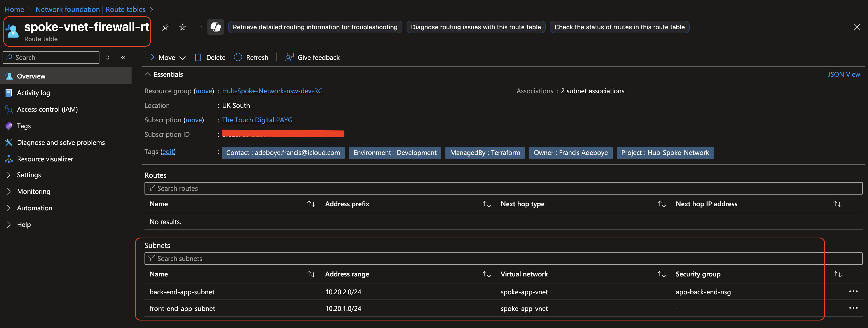Open the Hub-Spoke-Network-nsw-dev-RG resource group link
Screen dimensions: 868x328
(x=272, y=91)
